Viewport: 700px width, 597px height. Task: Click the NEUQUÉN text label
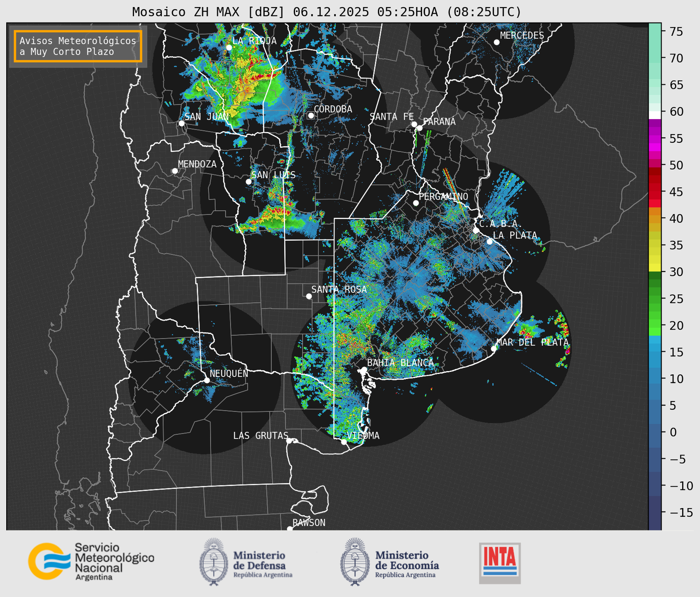click(229, 374)
